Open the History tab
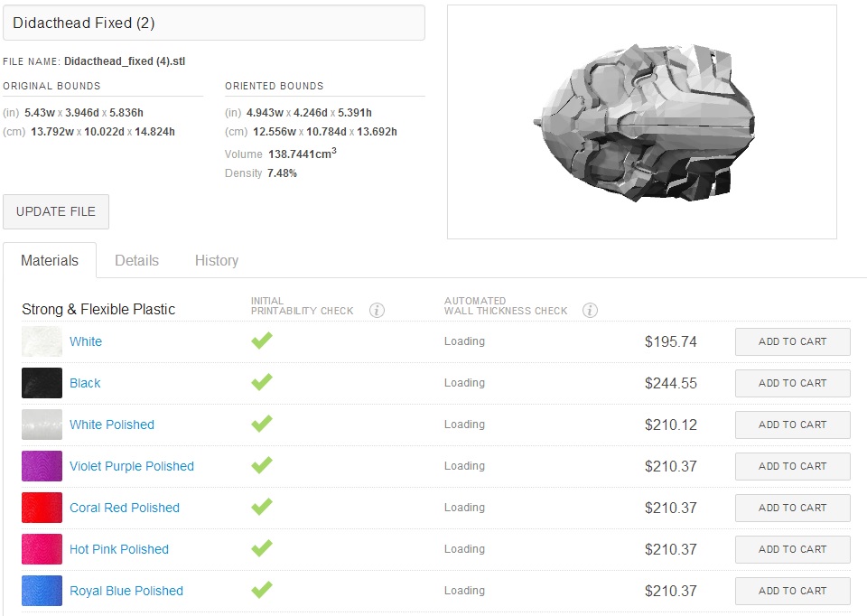The image size is (867, 616). [x=217, y=260]
